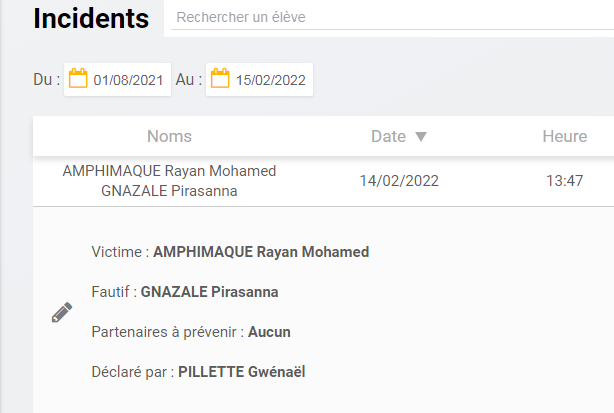Click the 14/02/2022 incident date cell
The height and width of the screenshot is (413, 614).
[x=399, y=181]
